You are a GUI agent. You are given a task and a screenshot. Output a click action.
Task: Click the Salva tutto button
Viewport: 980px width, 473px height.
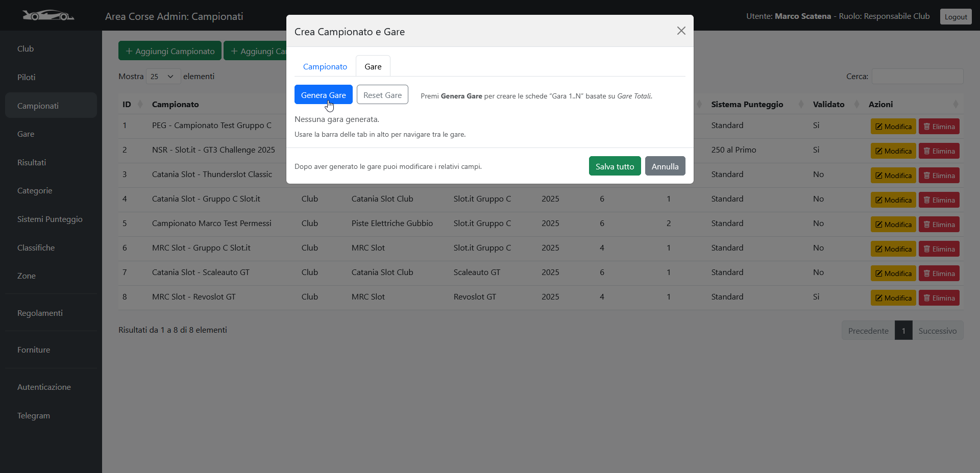pyautogui.click(x=615, y=166)
